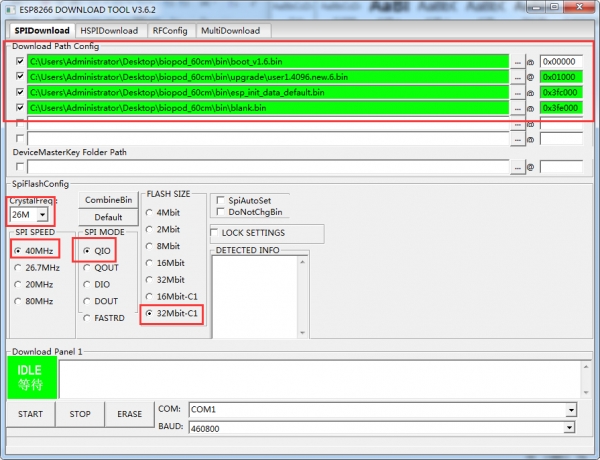This screenshot has width=600, height=460.
Task: Enable the SpiAutoSet checkbox
Action: tap(220, 200)
